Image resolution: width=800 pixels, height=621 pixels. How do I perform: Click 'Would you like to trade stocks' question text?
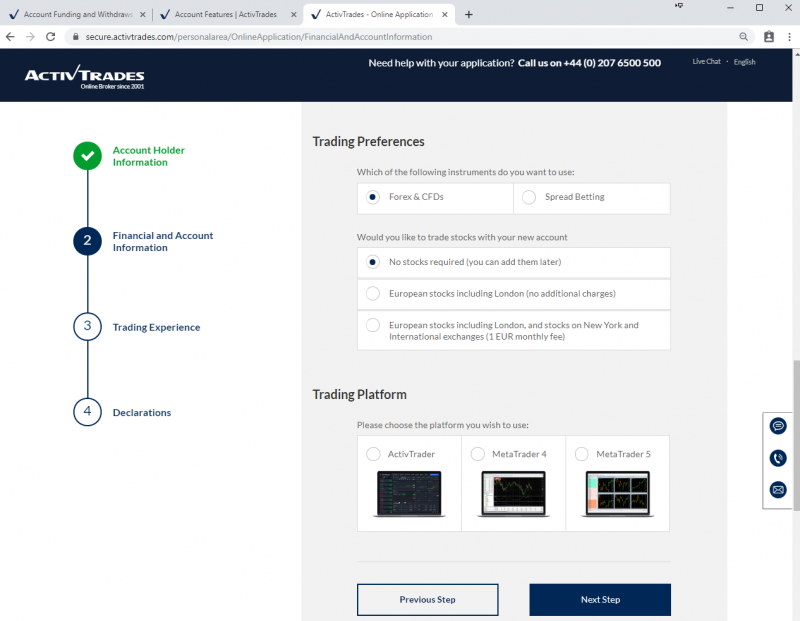pyautogui.click(x=462, y=237)
